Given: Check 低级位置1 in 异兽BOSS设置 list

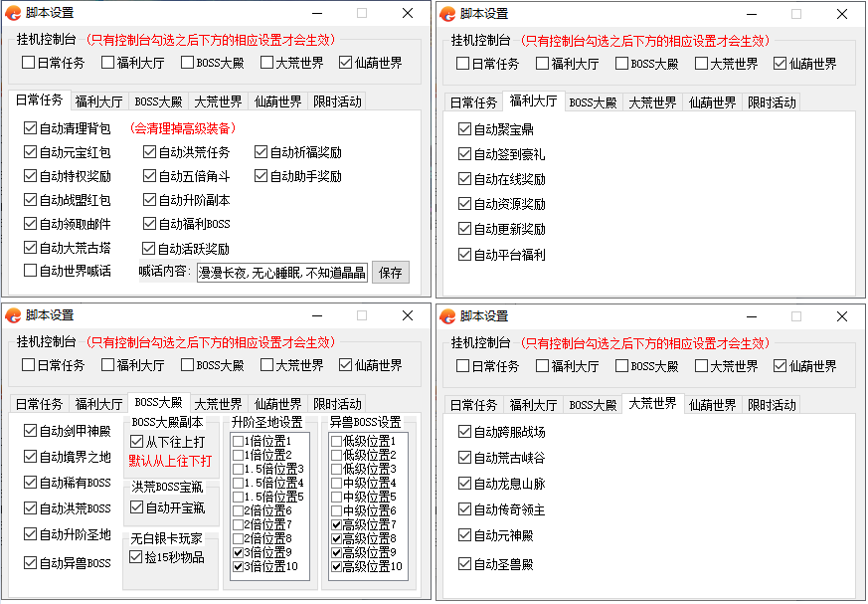Looking at the screenshot, I should point(336,441).
